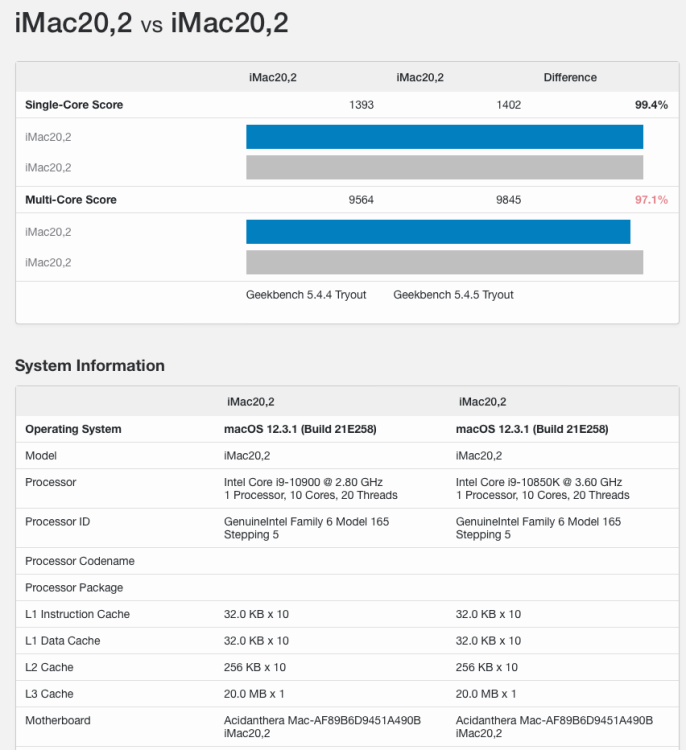Image resolution: width=686 pixels, height=750 pixels.
Task: Click the blue Multi-Core score bar
Action: click(x=438, y=232)
